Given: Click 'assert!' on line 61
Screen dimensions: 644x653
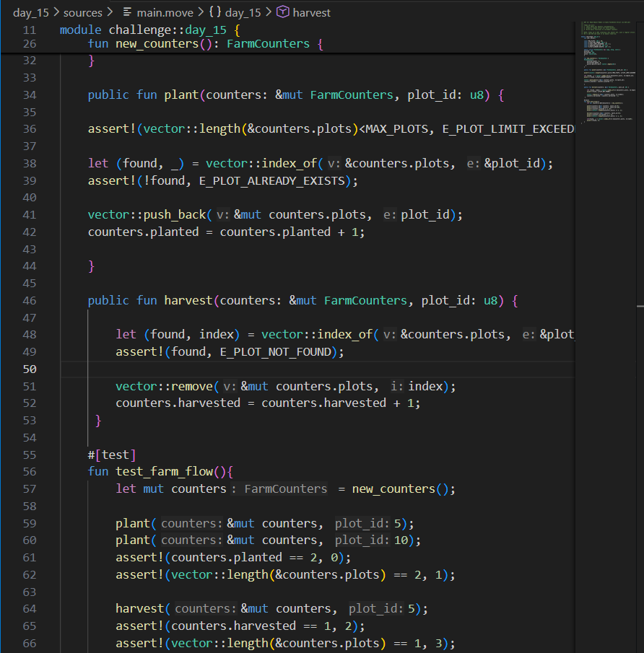Looking at the screenshot, I should click(x=140, y=558).
